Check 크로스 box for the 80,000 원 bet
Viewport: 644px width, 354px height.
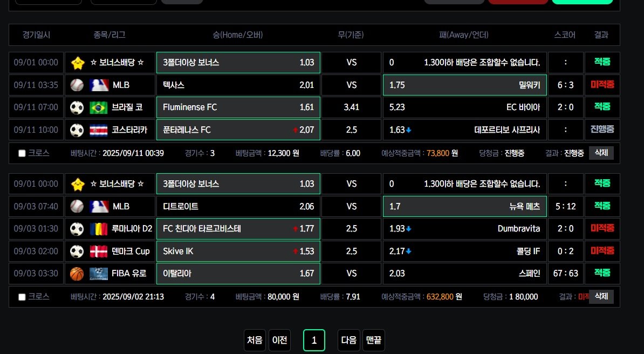coord(22,297)
